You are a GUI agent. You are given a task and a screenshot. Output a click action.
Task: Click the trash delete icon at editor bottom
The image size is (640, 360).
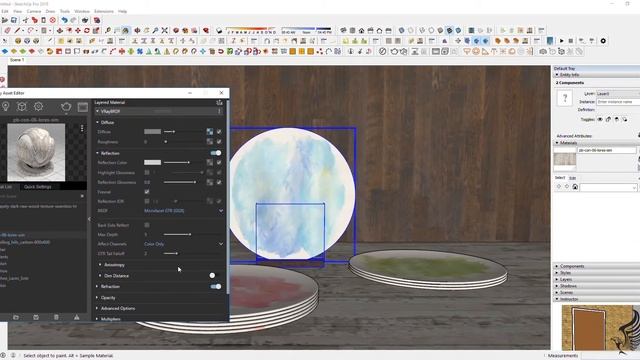point(56,317)
